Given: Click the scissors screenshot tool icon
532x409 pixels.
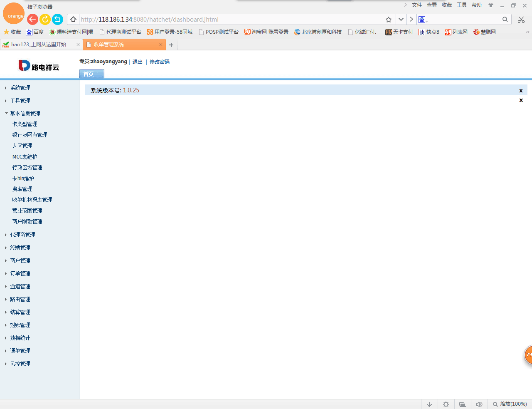Looking at the screenshot, I should 521,20.
